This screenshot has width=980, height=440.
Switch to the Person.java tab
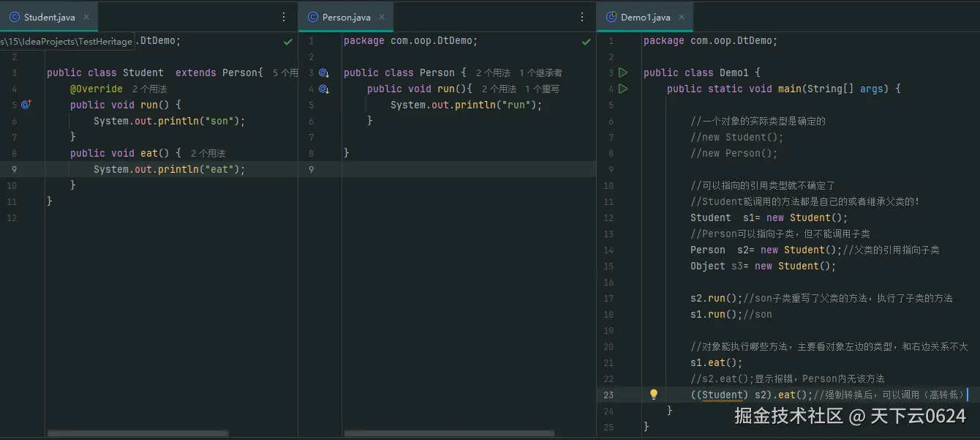coord(346,17)
